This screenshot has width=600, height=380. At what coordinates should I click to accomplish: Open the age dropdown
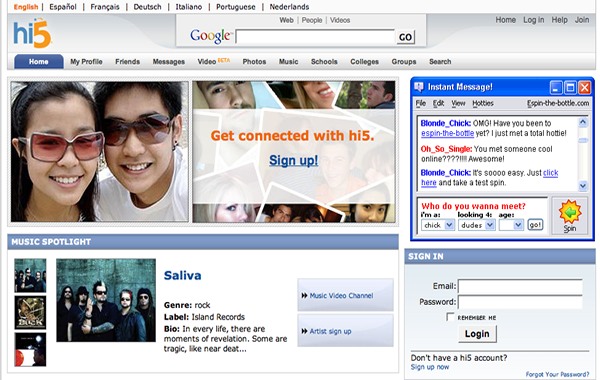[511, 225]
